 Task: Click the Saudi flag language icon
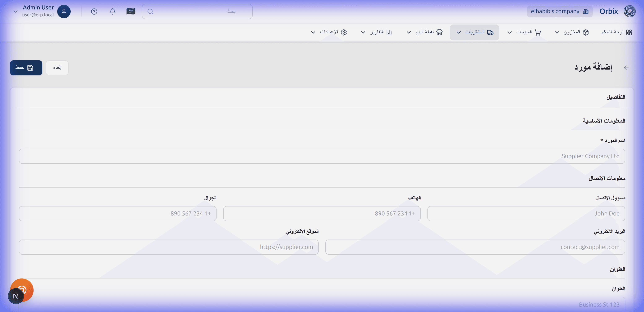tap(131, 11)
